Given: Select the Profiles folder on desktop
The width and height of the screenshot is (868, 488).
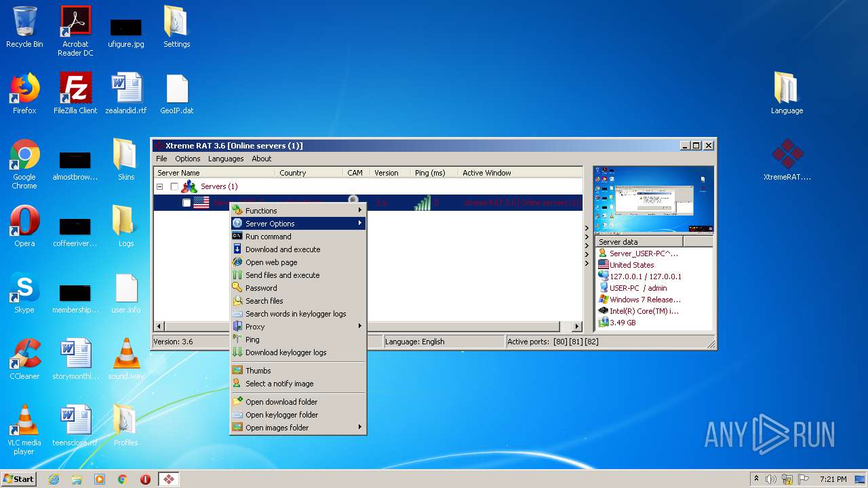Looking at the screenshot, I should pyautogui.click(x=126, y=426).
